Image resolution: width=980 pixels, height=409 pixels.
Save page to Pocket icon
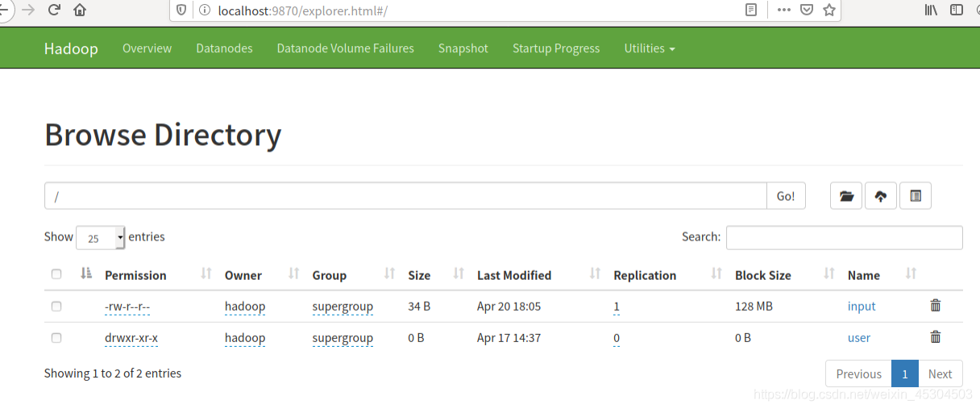tap(806, 10)
